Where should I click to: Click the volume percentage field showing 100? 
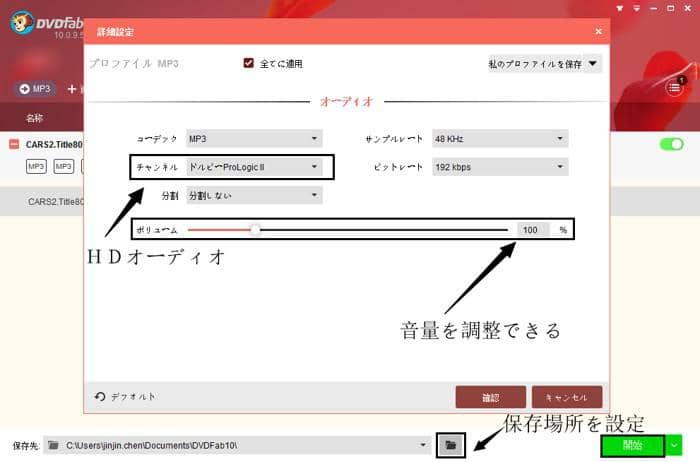[533, 230]
